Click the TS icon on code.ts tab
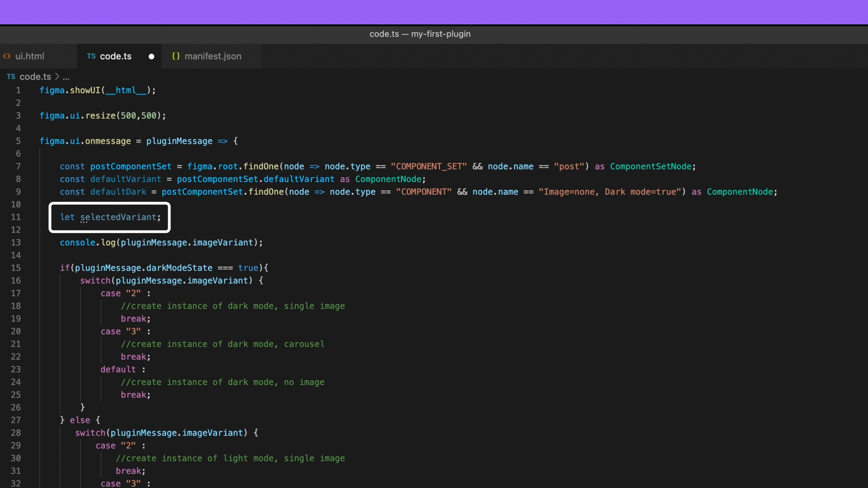Image resolution: width=868 pixels, height=488 pixels. [x=91, y=56]
